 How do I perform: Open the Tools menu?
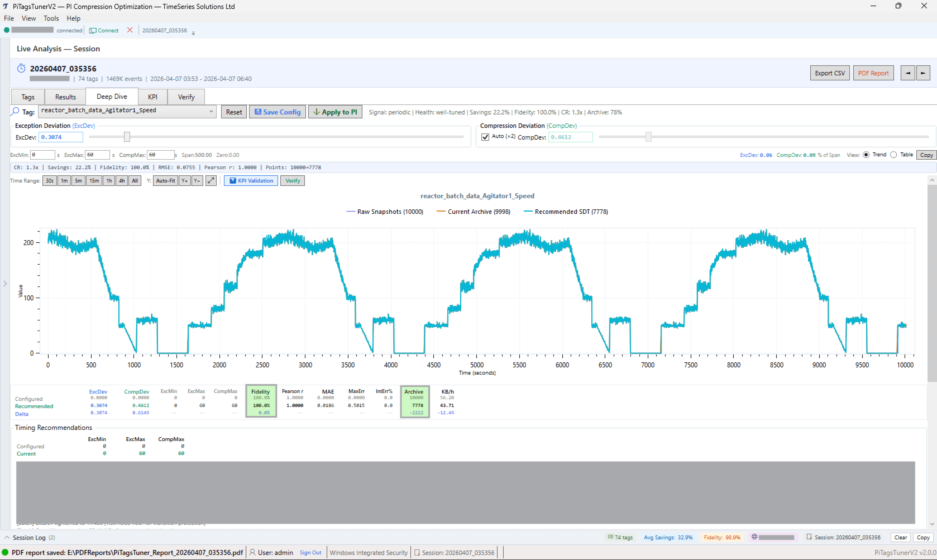[51, 18]
